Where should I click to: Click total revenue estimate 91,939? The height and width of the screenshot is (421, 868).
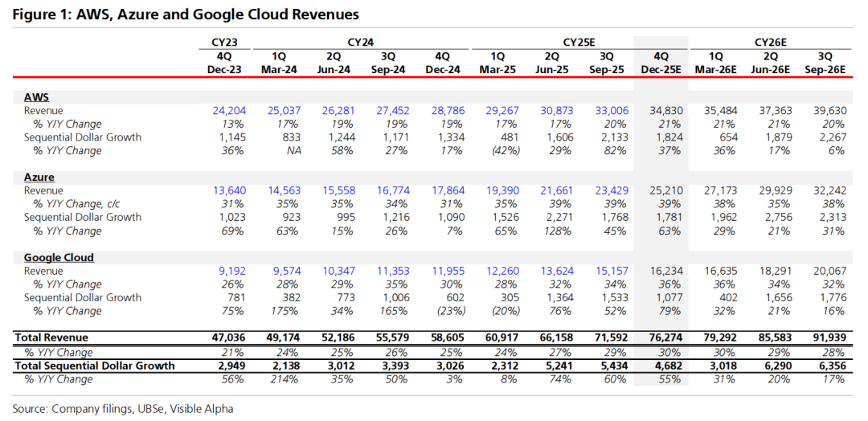coord(829,337)
